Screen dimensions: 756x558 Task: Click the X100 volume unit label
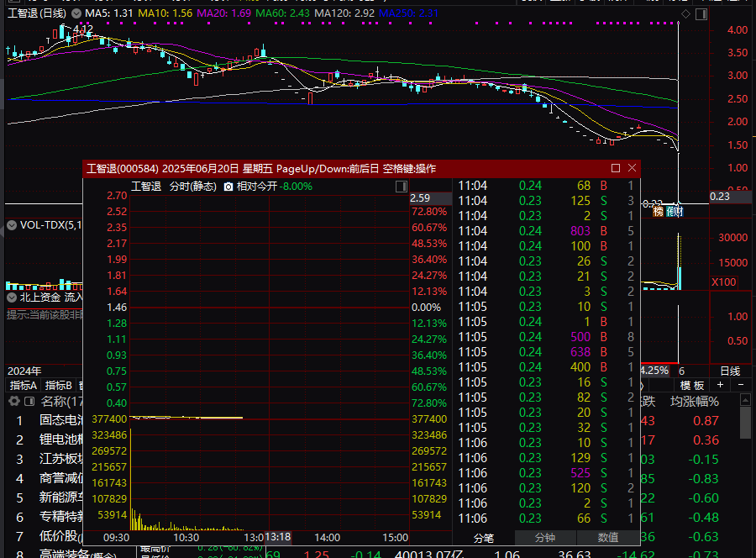click(x=723, y=282)
